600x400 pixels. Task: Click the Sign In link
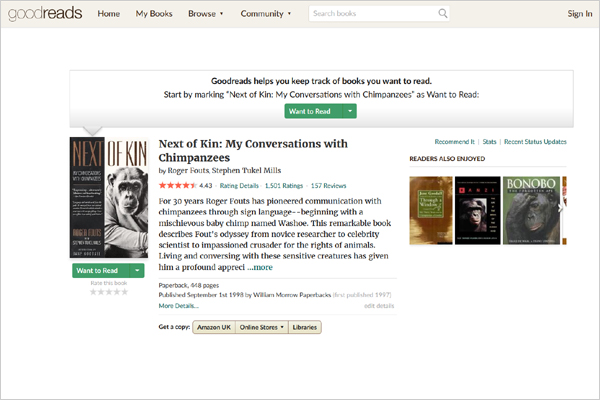(580, 13)
